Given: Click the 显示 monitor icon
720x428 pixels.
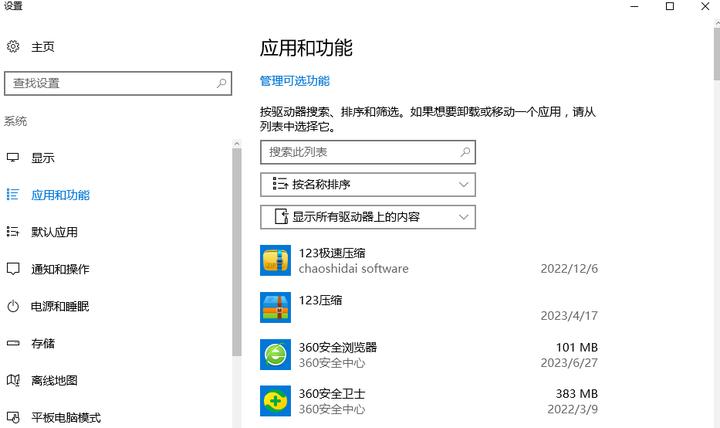Looking at the screenshot, I should pyautogui.click(x=13, y=158).
